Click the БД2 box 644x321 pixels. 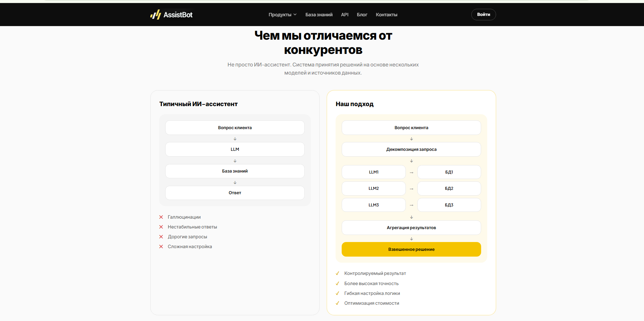(x=449, y=188)
